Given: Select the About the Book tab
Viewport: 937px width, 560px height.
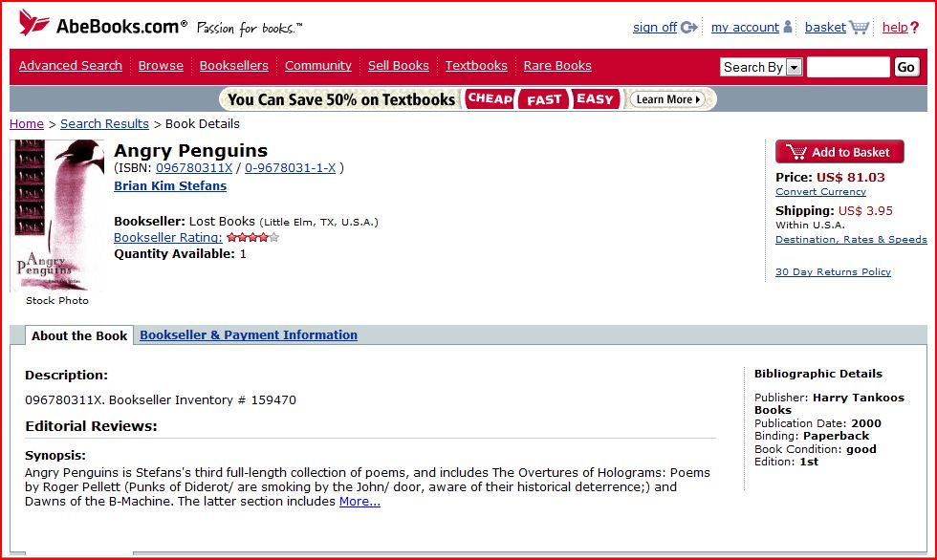Looking at the screenshot, I should tap(79, 336).
